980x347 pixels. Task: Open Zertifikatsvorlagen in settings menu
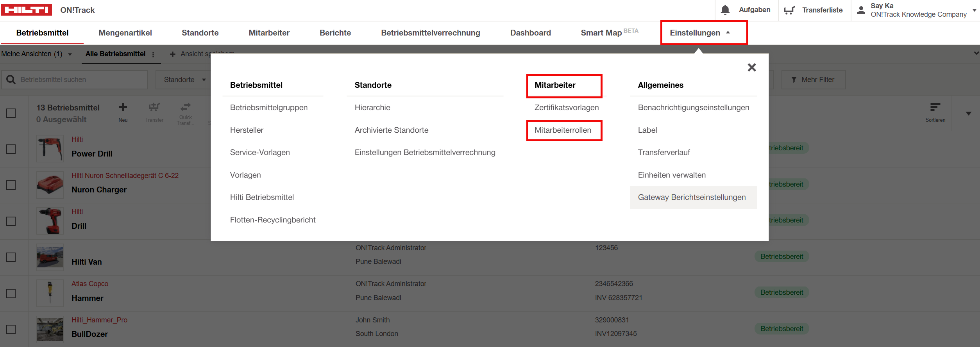[567, 108]
